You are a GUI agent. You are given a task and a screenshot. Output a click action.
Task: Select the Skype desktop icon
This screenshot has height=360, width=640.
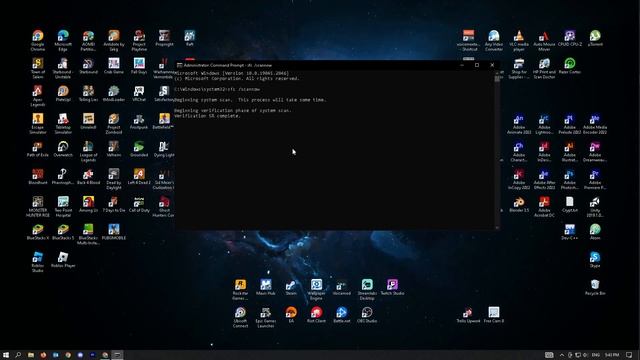[x=595, y=260]
